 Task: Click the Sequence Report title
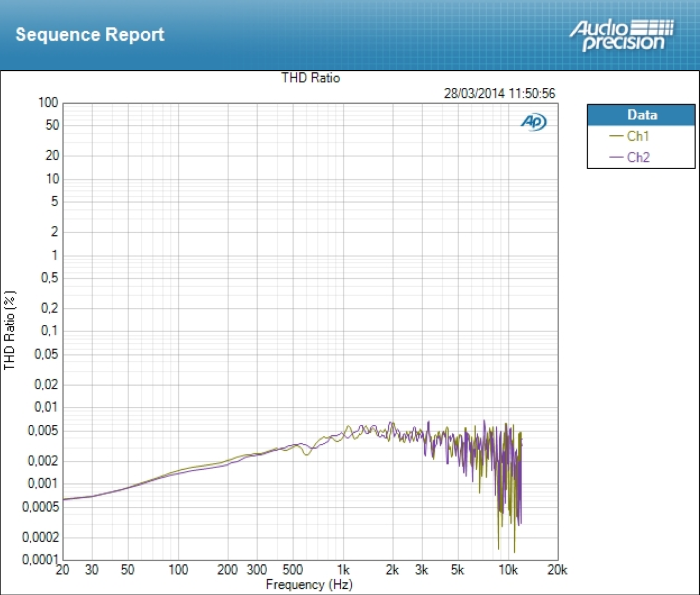click(90, 35)
